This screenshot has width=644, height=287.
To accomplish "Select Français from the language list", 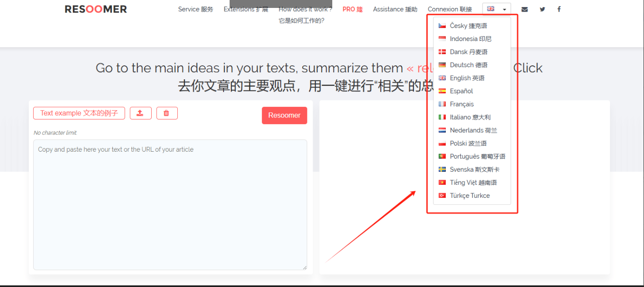I will point(461,104).
